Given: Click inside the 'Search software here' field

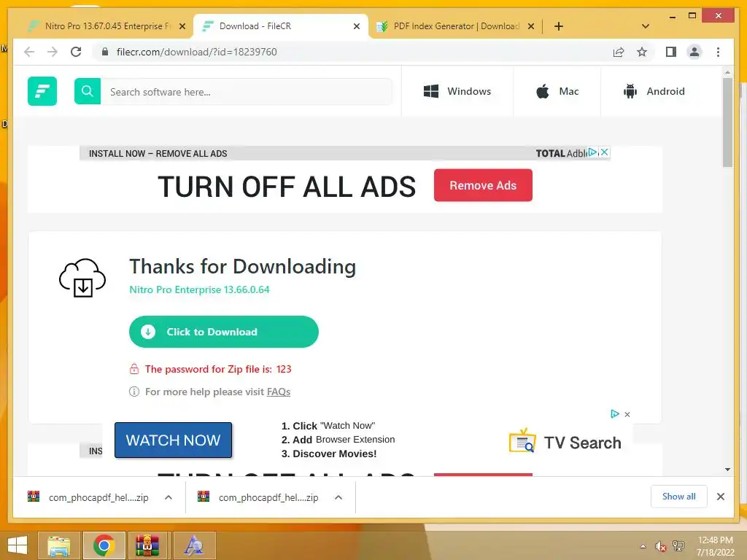Looking at the screenshot, I should pos(246,91).
